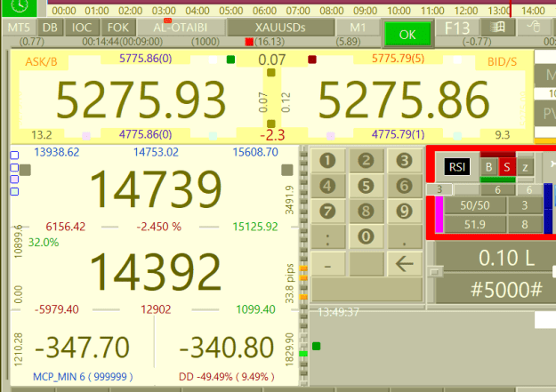Click the olive square above -2.3
Viewport: 556px width, 392px height.
click(x=271, y=124)
